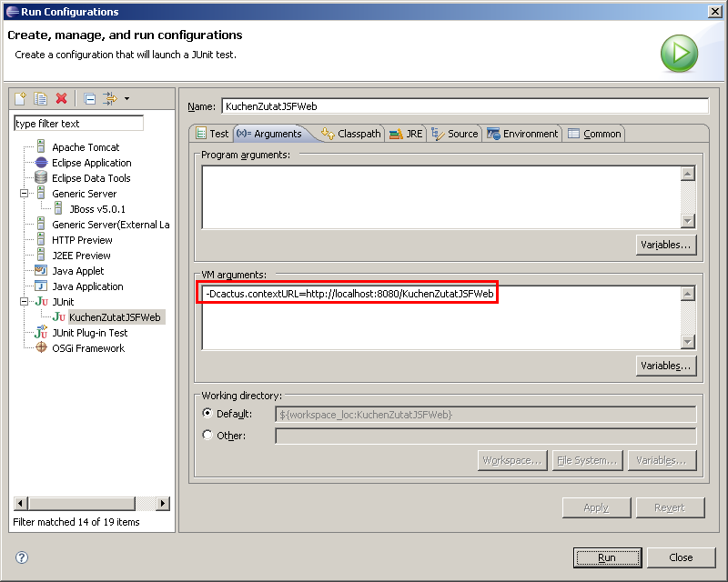Click the OSGi Framework icon
Image resolution: width=728 pixels, height=582 pixels.
pos(41,347)
